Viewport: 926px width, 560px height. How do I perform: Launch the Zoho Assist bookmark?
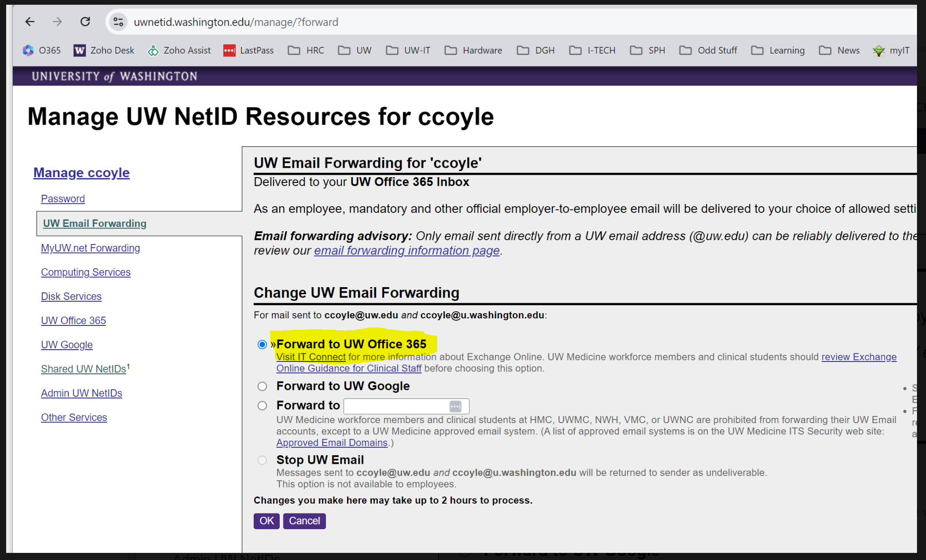pyautogui.click(x=179, y=50)
